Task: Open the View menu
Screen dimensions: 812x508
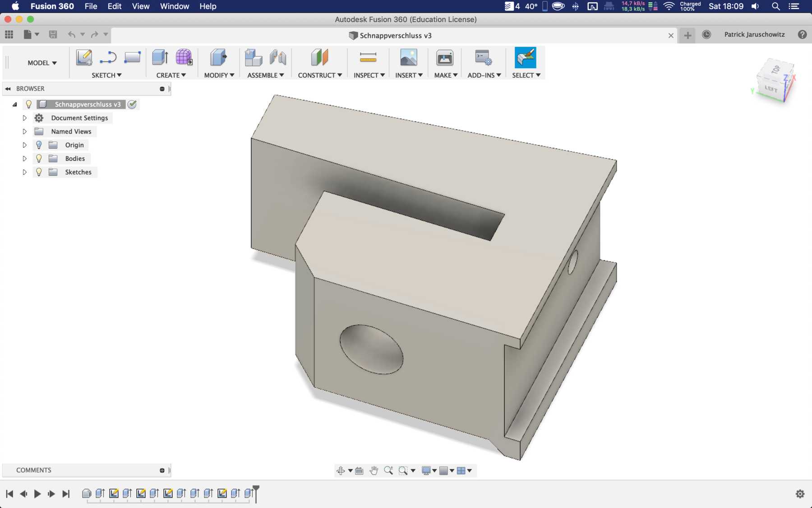Action: click(x=141, y=6)
